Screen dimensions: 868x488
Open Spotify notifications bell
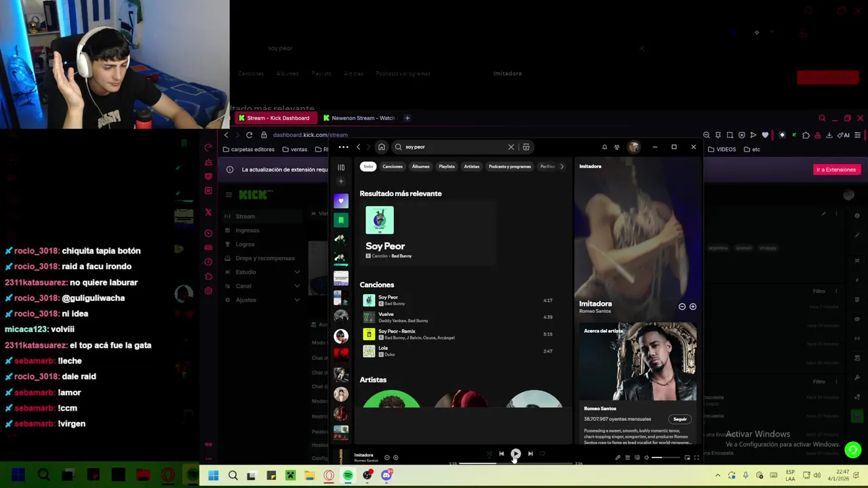[604, 147]
